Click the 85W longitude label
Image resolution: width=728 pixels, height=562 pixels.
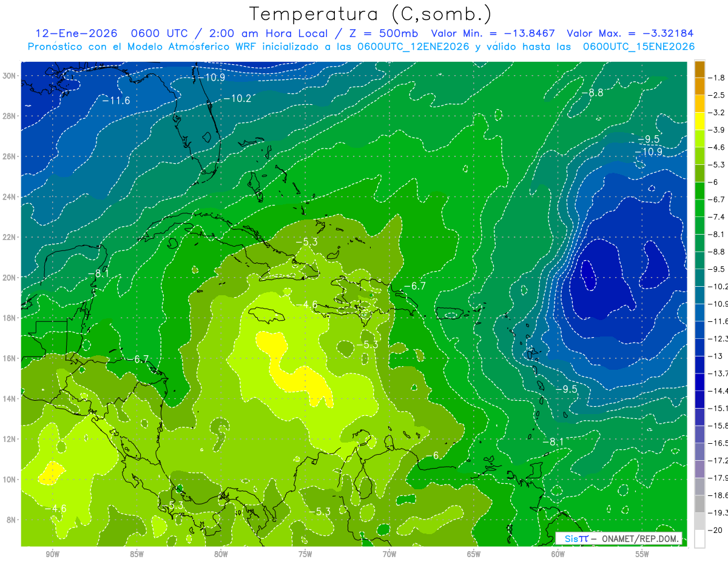coord(136,554)
